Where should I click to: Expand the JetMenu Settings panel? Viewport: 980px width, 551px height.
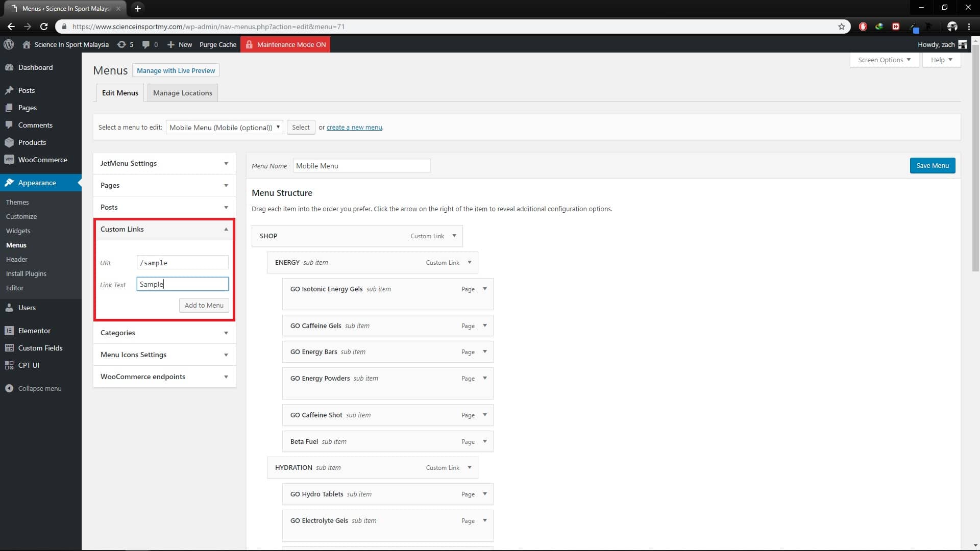click(x=226, y=163)
